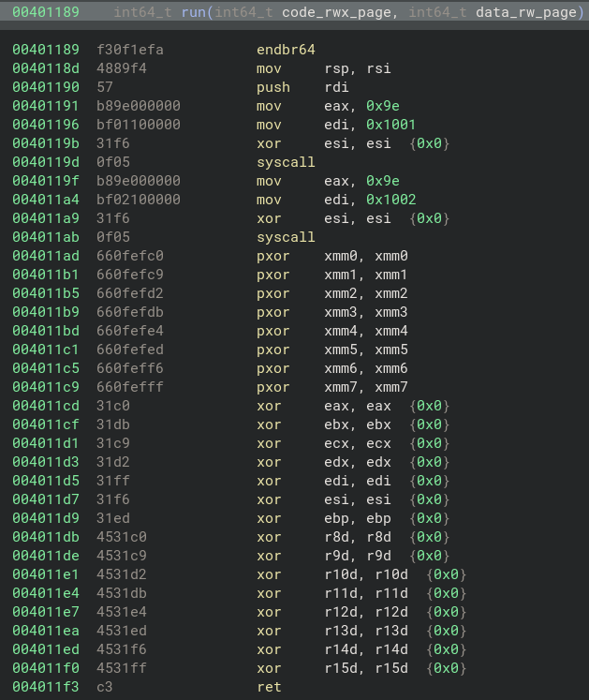This screenshot has width=589, height=700.
Task: Click the push rdi instruction mnemonic
Action: pyautogui.click(x=272, y=87)
